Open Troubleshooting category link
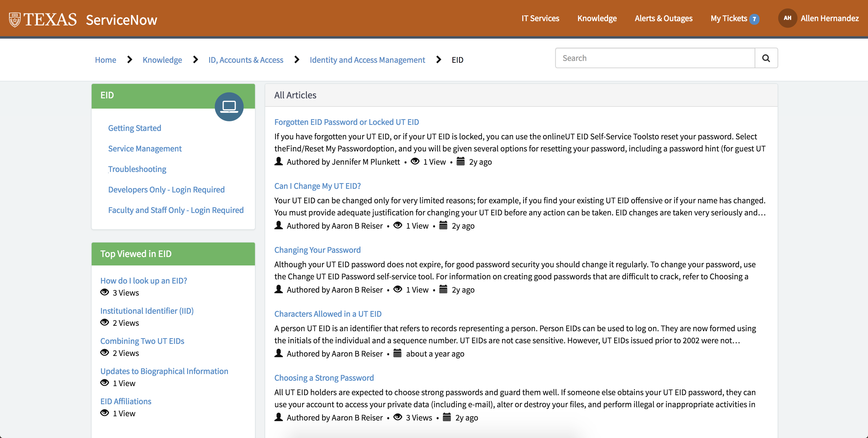The image size is (868, 438). [x=137, y=169]
